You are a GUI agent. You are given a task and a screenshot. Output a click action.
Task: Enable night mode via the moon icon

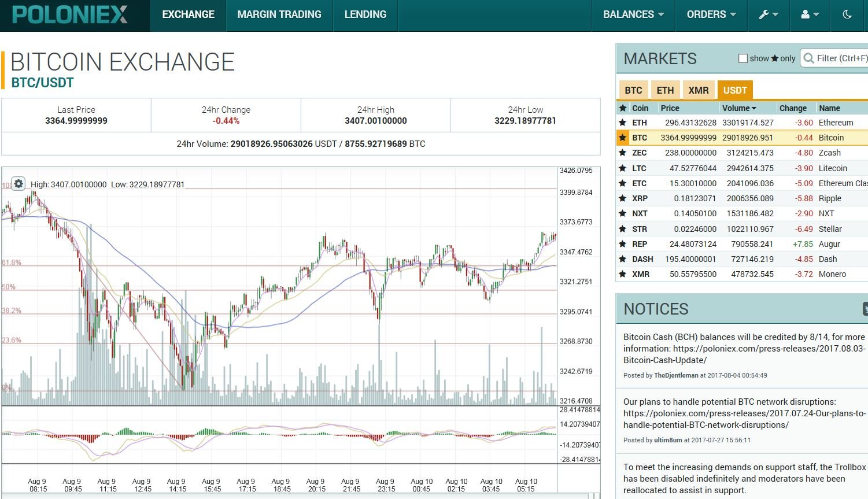[847, 16]
